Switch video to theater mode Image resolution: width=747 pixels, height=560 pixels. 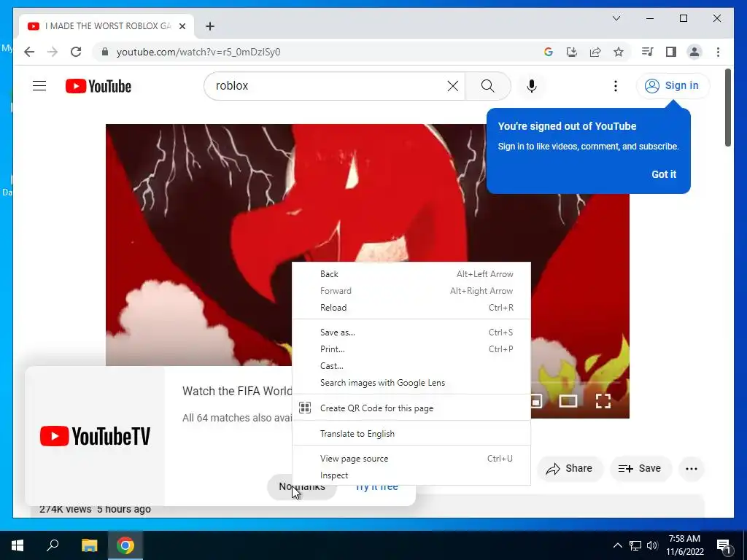pyautogui.click(x=568, y=401)
